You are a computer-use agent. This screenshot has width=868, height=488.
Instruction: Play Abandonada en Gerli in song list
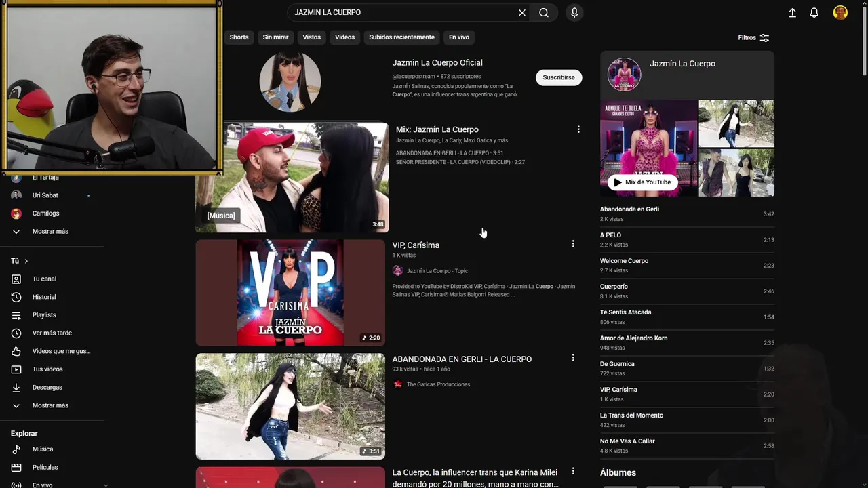[x=687, y=213]
